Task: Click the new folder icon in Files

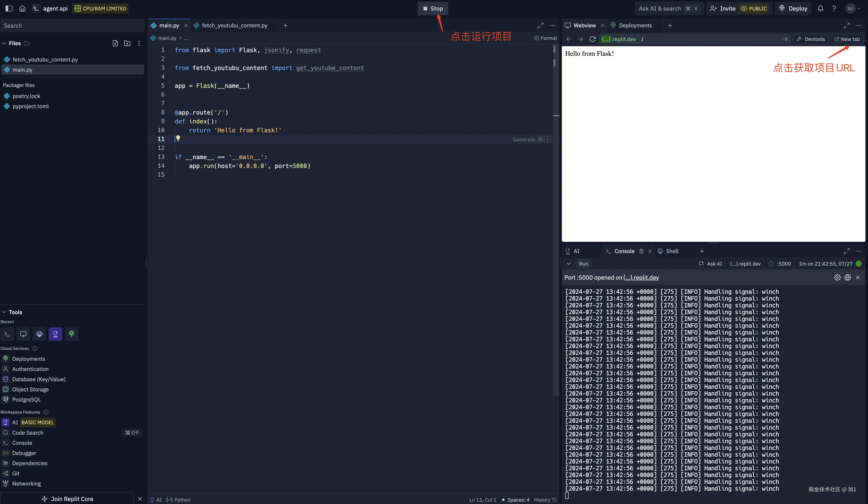Action: [127, 43]
